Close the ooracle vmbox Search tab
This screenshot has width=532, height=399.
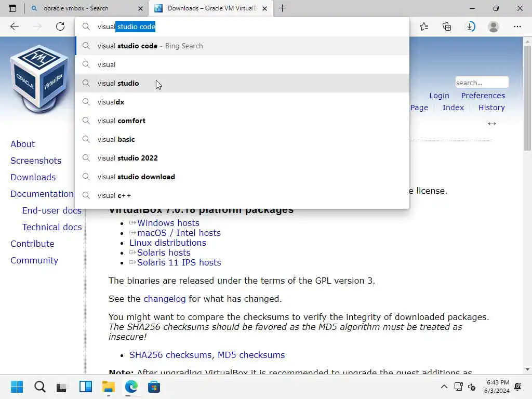coord(140,8)
